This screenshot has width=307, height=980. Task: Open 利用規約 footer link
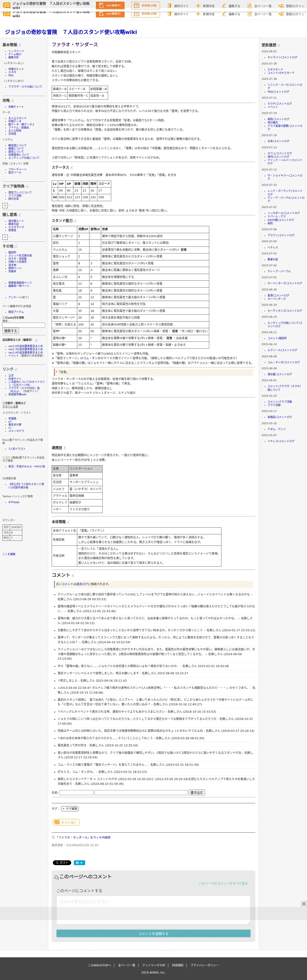pyautogui.click(x=177, y=965)
